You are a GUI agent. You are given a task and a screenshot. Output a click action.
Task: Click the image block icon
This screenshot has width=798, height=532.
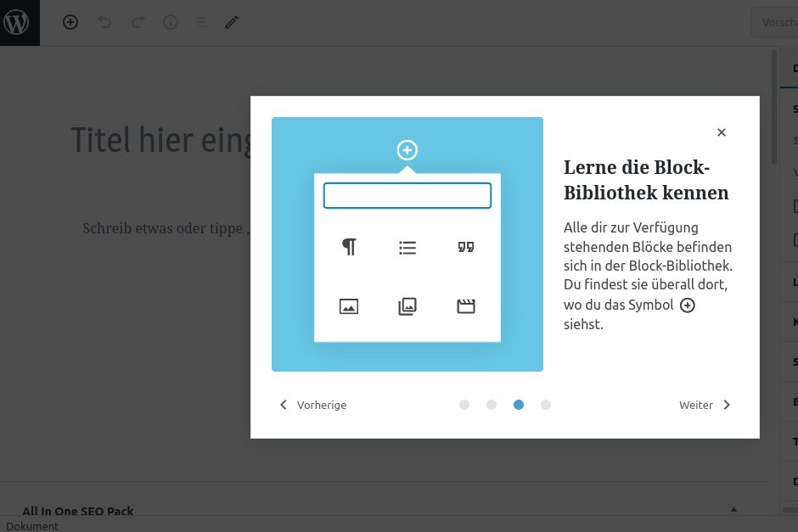coord(349,306)
